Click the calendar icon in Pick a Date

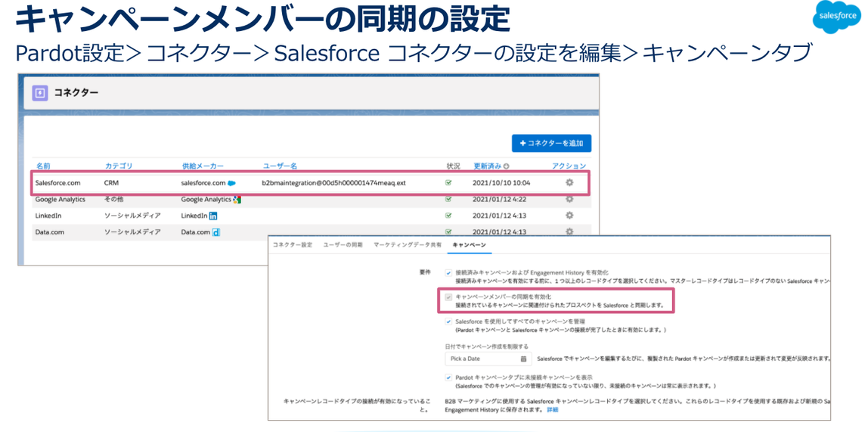pos(522,359)
